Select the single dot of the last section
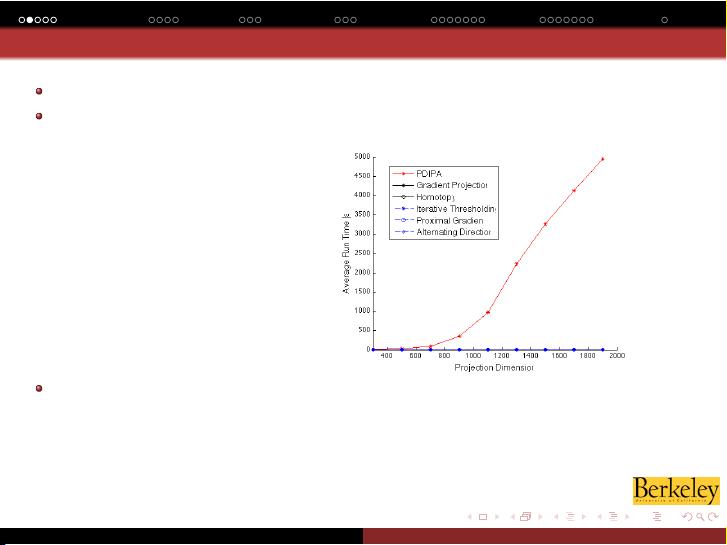 665,19
